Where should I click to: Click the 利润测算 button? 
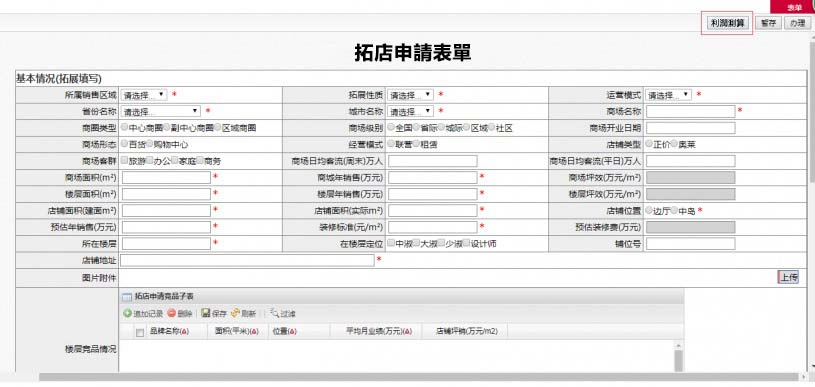[728, 23]
